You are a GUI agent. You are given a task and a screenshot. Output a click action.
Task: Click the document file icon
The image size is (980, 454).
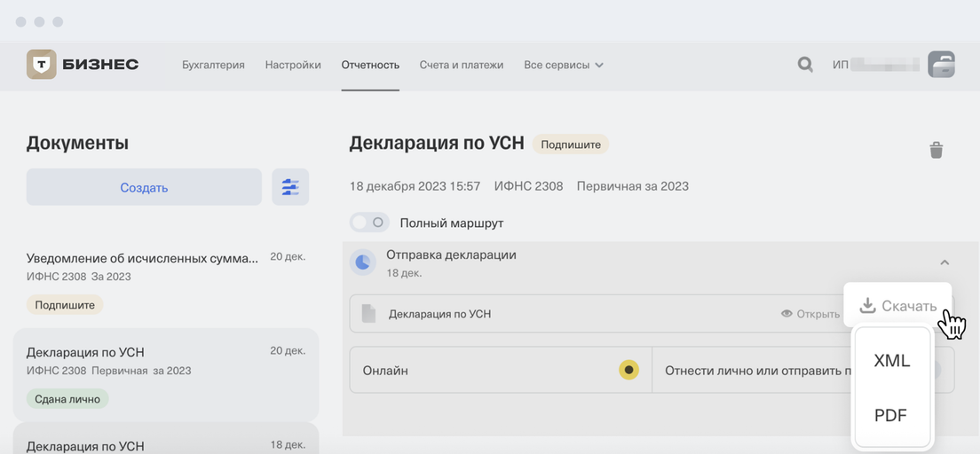pyautogui.click(x=369, y=314)
